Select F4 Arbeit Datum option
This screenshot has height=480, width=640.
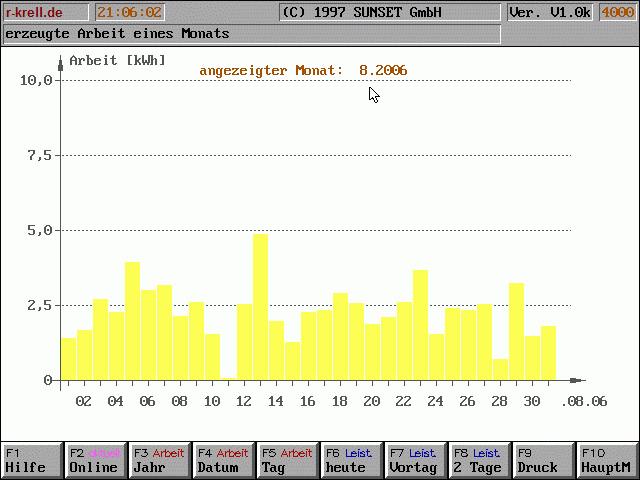(x=223, y=460)
